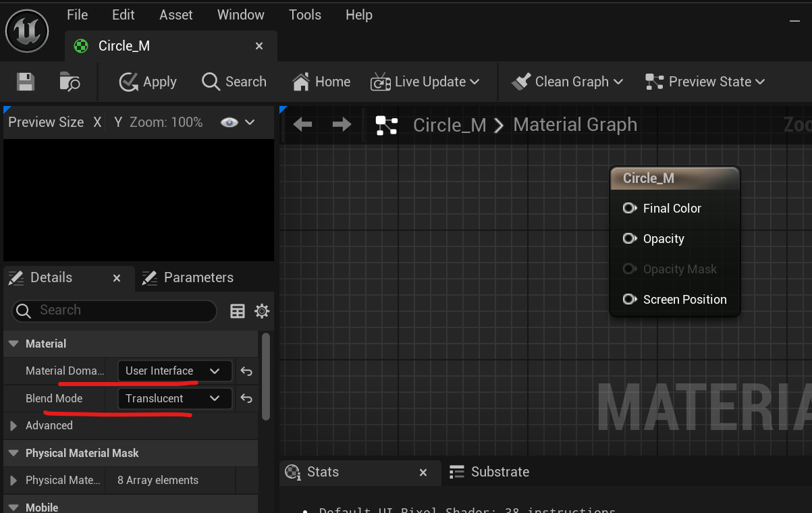The width and height of the screenshot is (812, 513).
Task: Open the Tools menu
Action: point(305,15)
